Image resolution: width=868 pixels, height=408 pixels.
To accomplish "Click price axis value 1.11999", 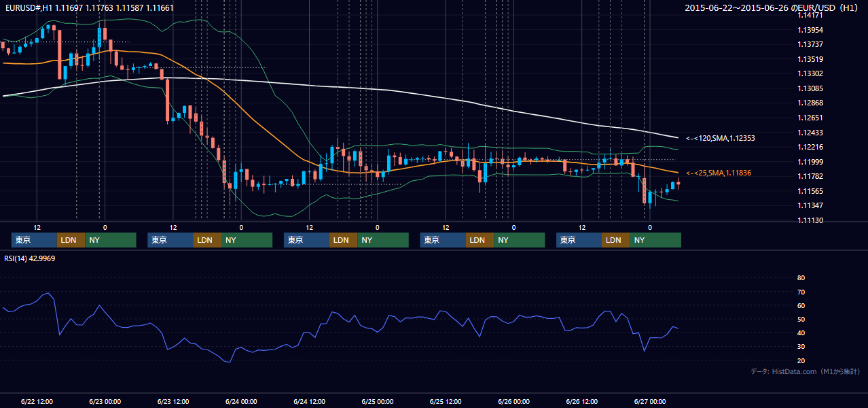I will pos(810,162).
